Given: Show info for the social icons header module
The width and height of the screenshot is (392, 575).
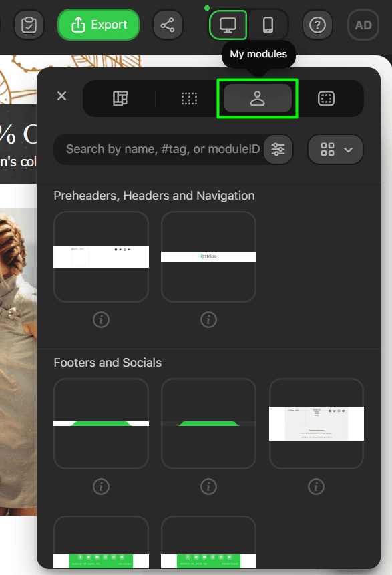Looking at the screenshot, I should click(x=102, y=319).
